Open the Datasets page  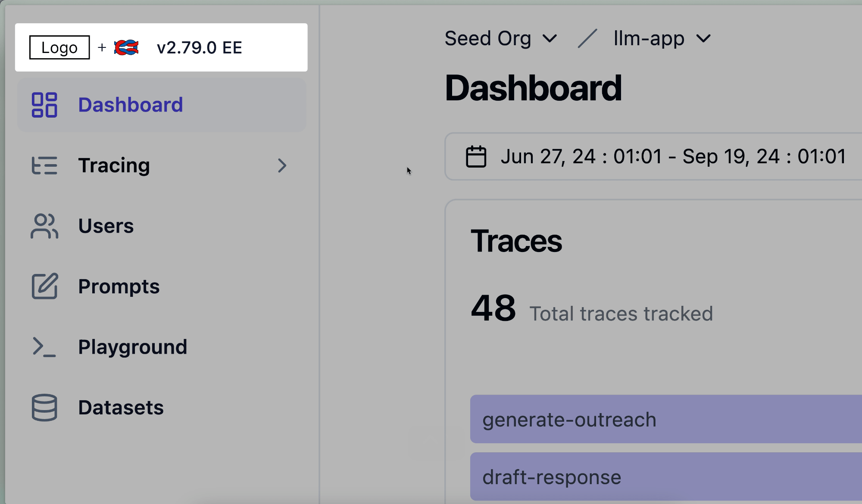tap(121, 408)
